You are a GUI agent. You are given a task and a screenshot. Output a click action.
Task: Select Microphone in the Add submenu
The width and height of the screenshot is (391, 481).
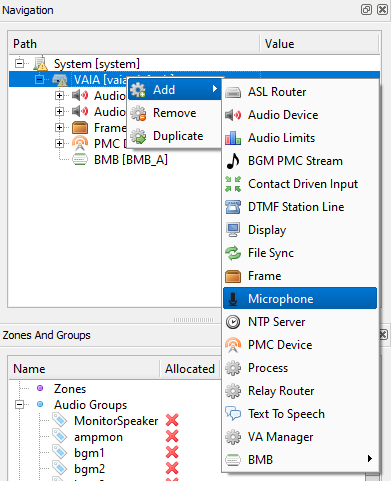click(300, 298)
